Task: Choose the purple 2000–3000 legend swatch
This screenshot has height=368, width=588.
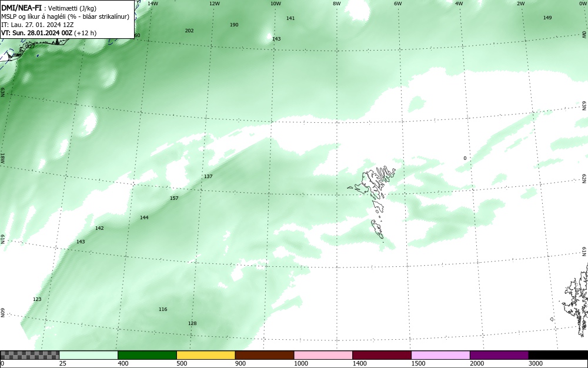Action: [499, 355]
